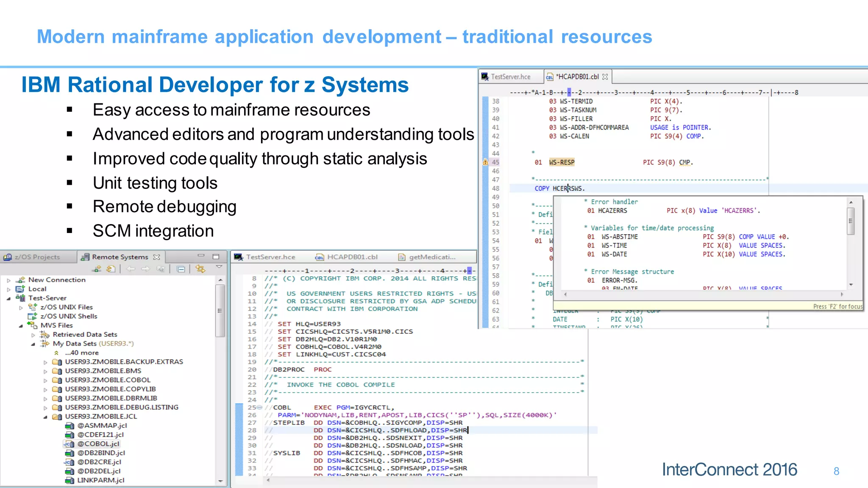Expand the z/OS UNIX Files node

21,308
